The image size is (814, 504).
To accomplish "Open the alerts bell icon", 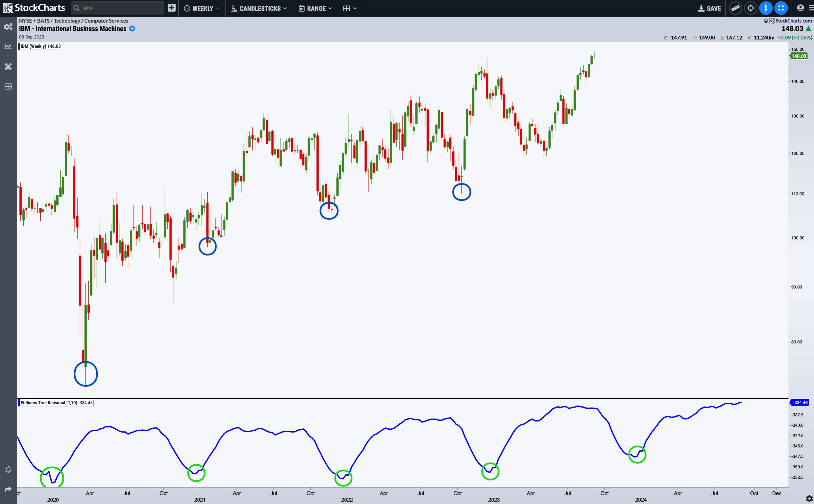I will (x=8, y=470).
